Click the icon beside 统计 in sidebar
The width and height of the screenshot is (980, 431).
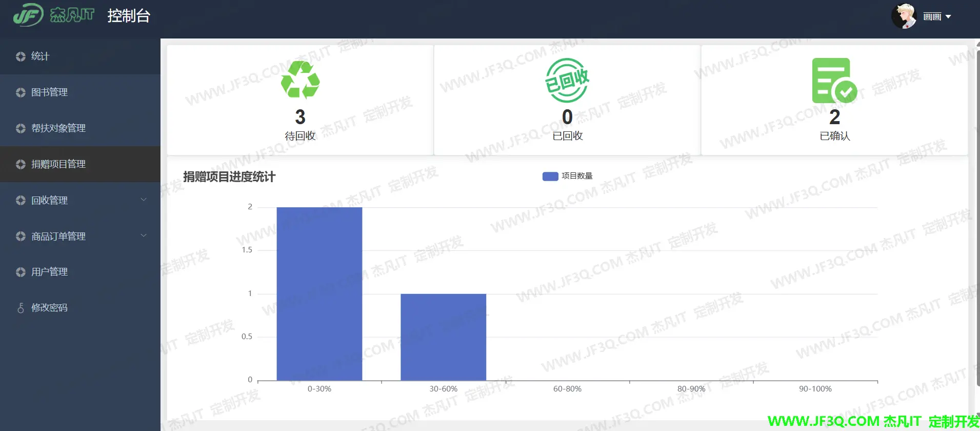pos(21,56)
